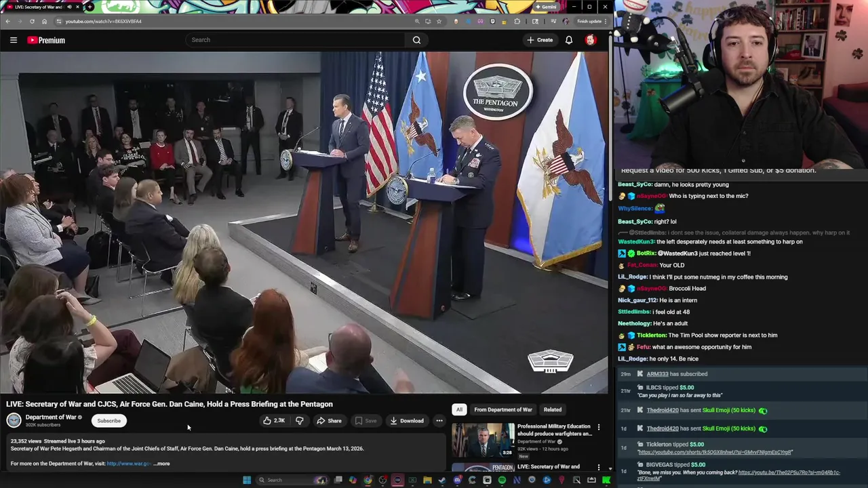Click the Professional Military Education video title
The image size is (868, 488).
point(554,430)
